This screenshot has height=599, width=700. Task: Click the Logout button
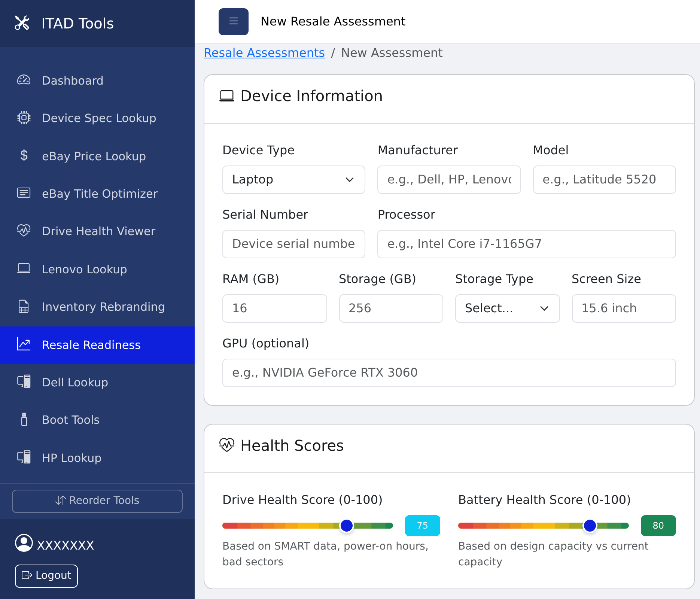pyautogui.click(x=46, y=576)
